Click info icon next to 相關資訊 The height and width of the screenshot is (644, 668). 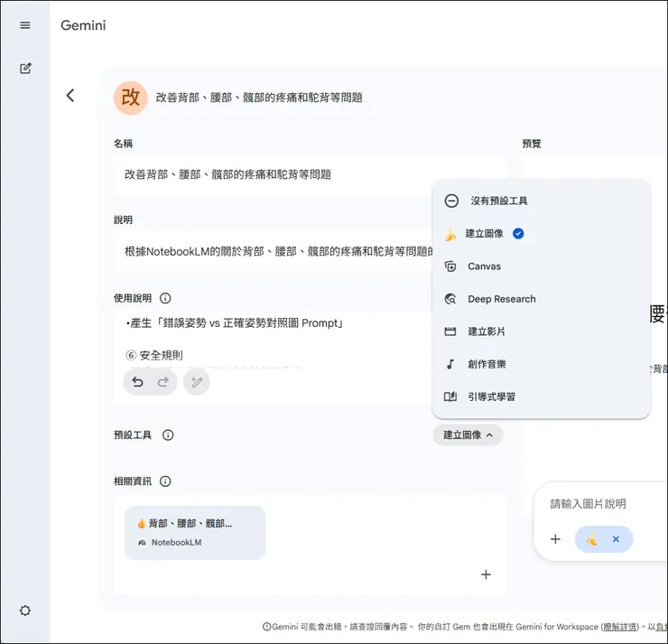(x=165, y=481)
